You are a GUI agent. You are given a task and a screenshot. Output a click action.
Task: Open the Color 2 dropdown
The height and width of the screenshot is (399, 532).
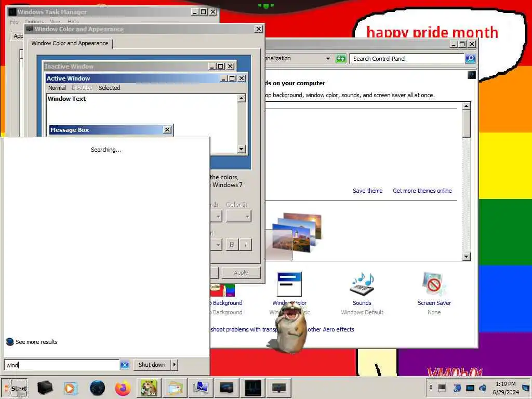pyautogui.click(x=239, y=216)
